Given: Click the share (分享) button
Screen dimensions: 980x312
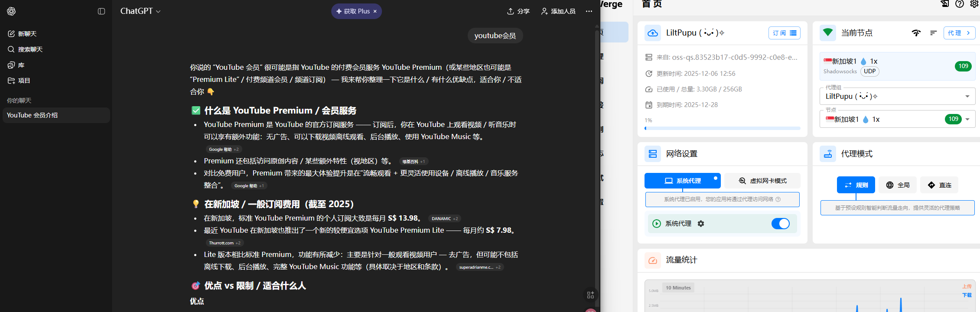Looking at the screenshot, I should tap(518, 11).
